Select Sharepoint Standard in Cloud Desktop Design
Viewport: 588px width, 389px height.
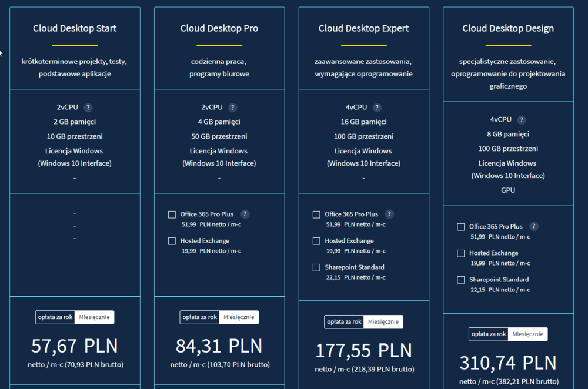click(461, 280)
